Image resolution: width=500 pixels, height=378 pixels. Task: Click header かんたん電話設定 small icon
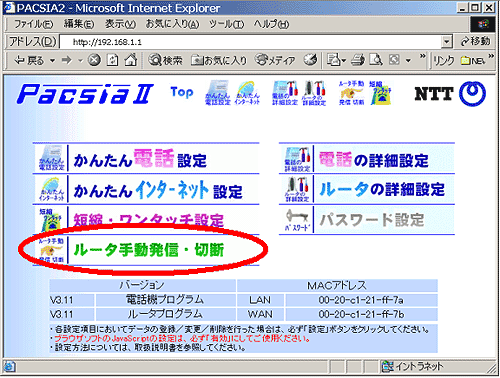pyautogui.click(x=218, y=93)
